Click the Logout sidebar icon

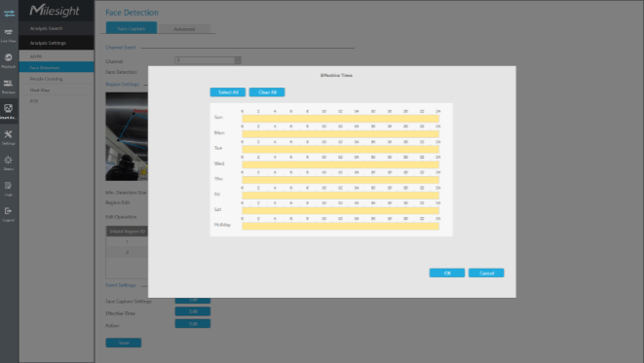point(9,214)
